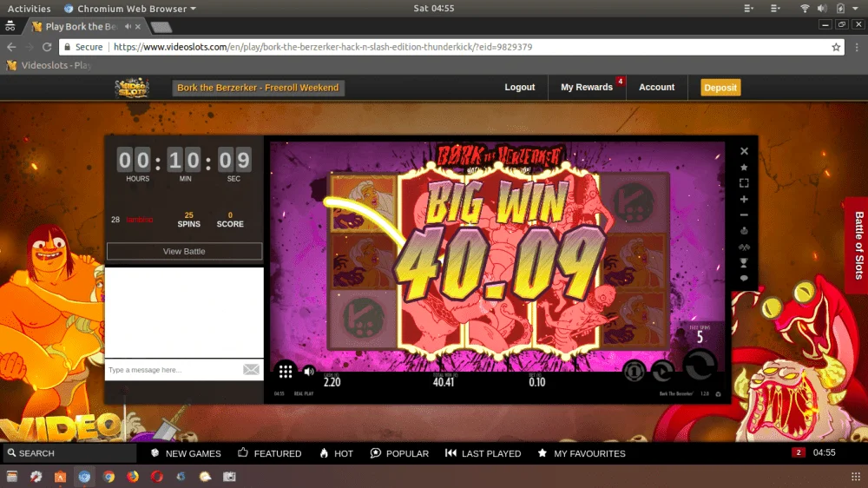
Task: Open Ubuntu Software in the dock
Action: pyautogui.click(x=61, y=477)
